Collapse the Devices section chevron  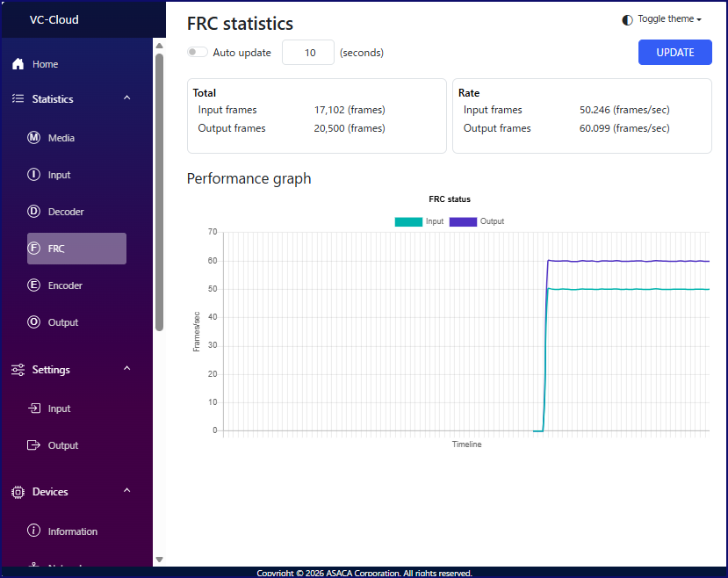tap(127, 491)
